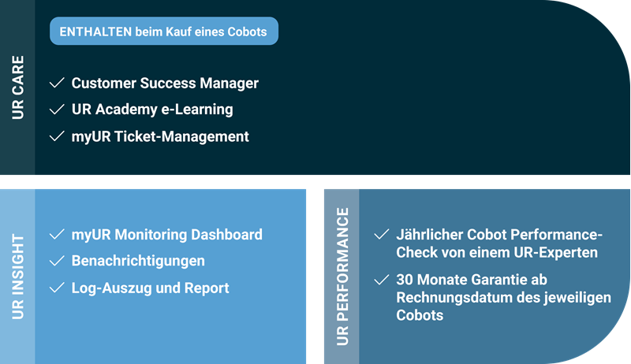This screenshot has height=364, width=631.
Task: Click ENTHALTEN beim Kauf eines Cobots badge
Action: pyautogui.click(x=164, y=32)
